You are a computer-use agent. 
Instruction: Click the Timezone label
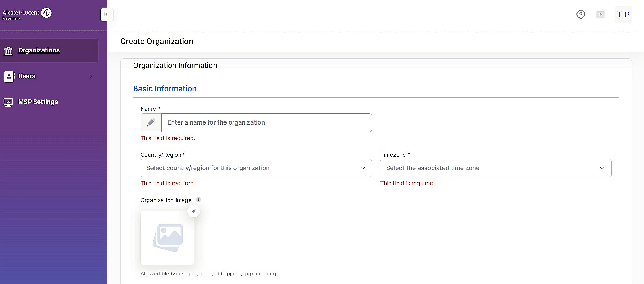(395, 155)
